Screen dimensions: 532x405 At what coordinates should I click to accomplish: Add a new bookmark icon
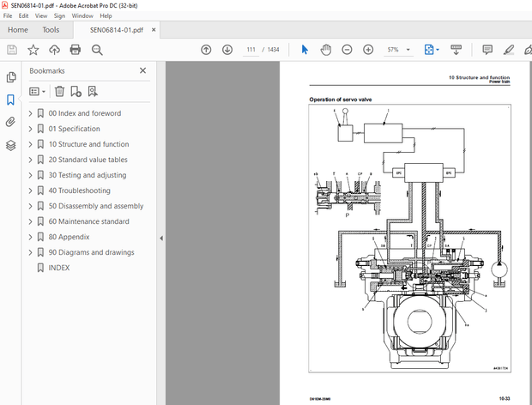tap(76, 91)
